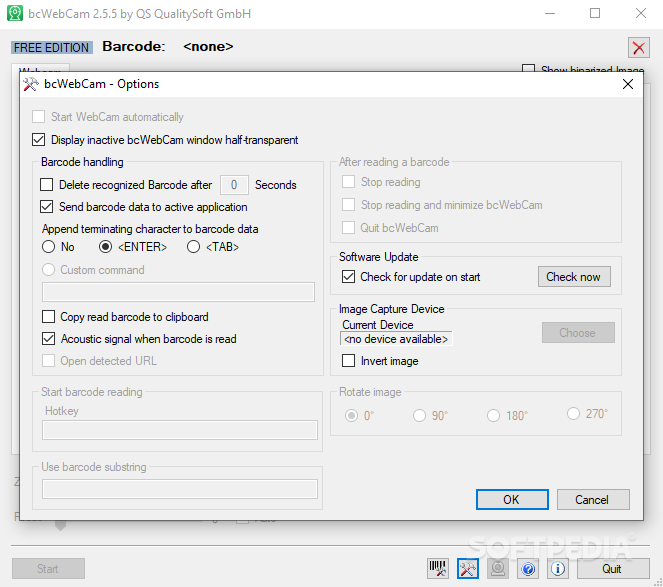Turn off Acoustic signal when barcode is read

pyautogui.click(x=49, y=338)
